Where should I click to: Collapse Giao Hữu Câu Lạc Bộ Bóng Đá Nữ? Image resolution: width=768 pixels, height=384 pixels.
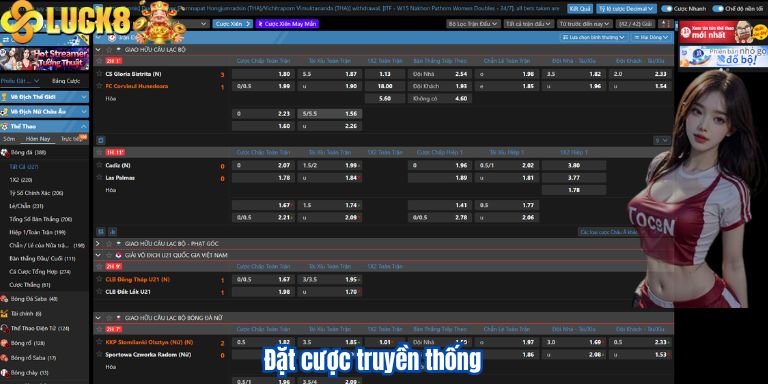click(x=98, y=318)
